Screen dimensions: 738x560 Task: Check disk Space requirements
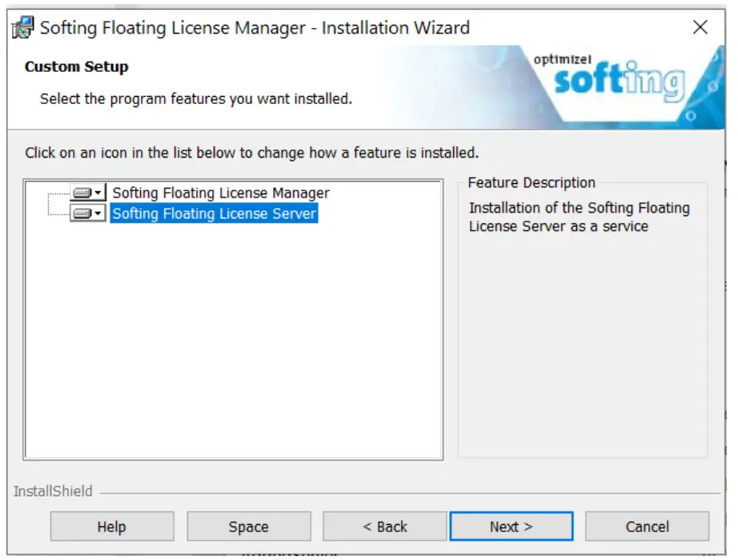click(248, 526)
